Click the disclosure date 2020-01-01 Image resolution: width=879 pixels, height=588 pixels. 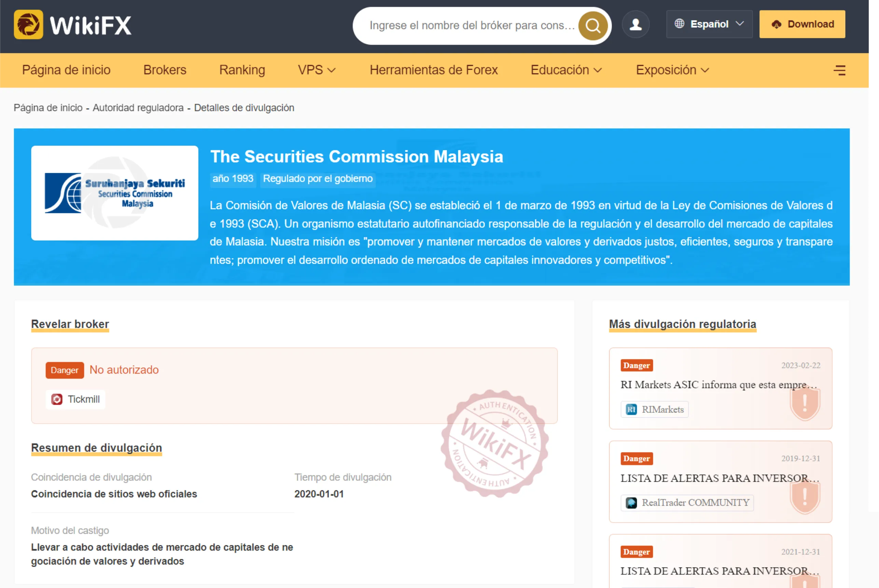coord(319,494)
